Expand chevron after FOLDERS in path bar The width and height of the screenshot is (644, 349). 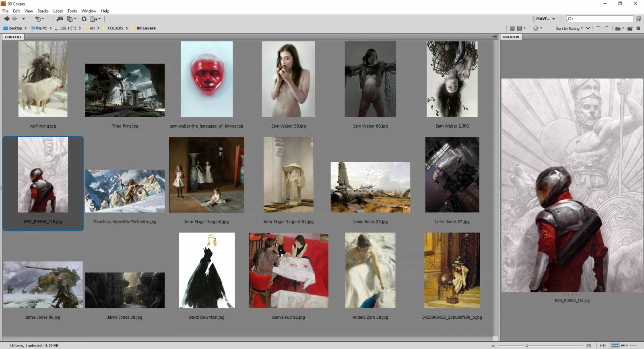tap(127, 28)
